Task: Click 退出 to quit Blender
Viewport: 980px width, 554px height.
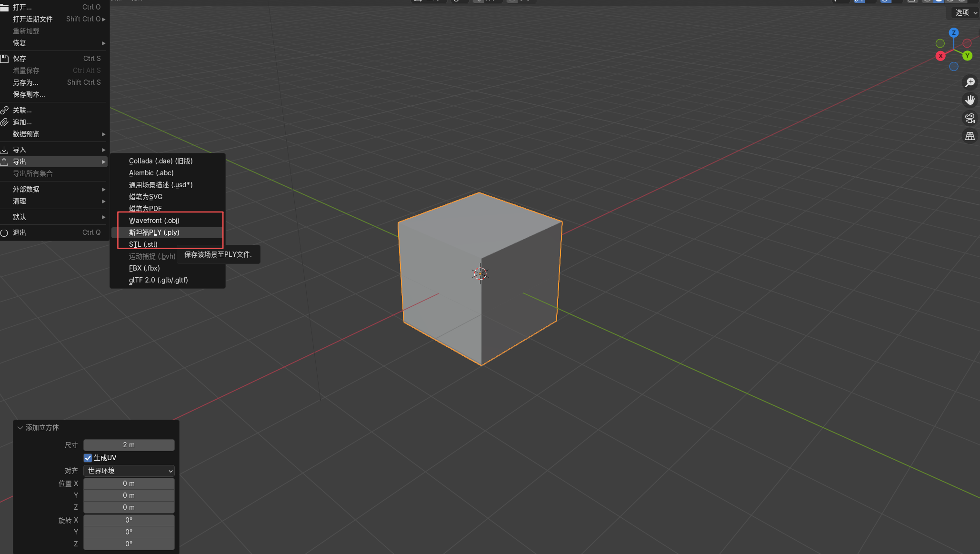Action: click(x=20, y=232)
